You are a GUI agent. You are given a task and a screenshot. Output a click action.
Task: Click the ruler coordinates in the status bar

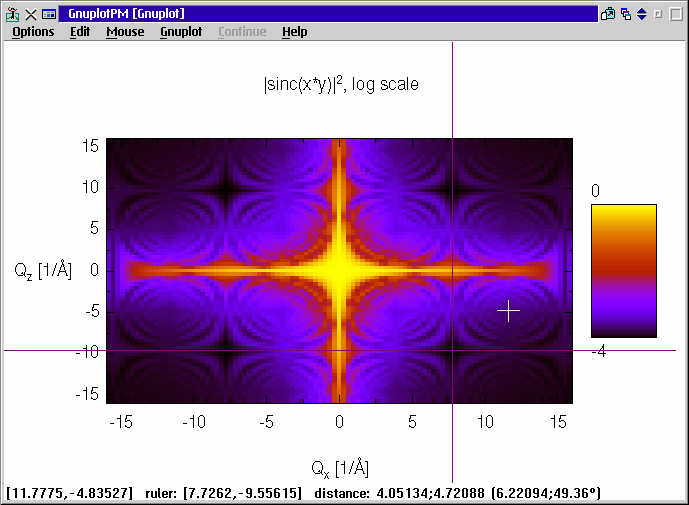pyautogui.click(x=224, y=494)
